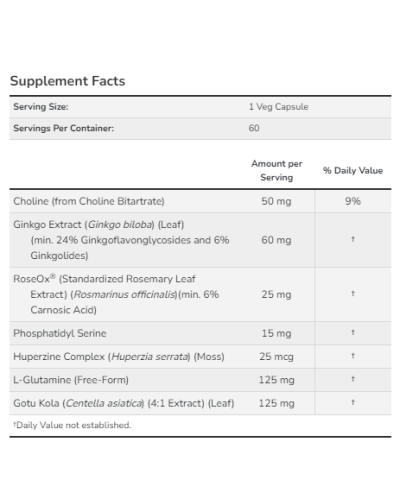The width and height of the screenshot is (400, 500).
Task: Select the Phosphatidyl Serine row
Action: (200, 333)
